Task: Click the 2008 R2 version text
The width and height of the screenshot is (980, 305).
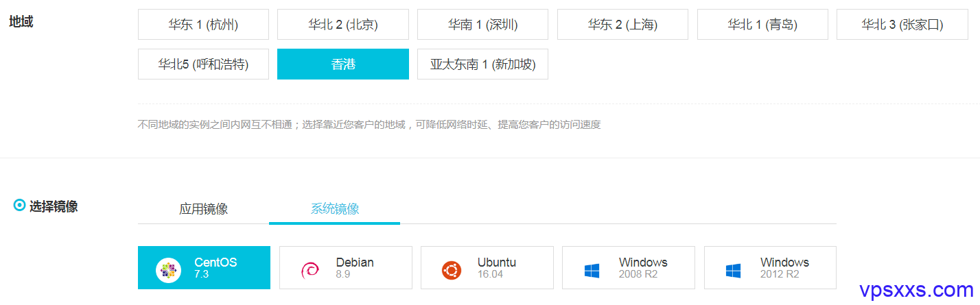Action: pyautogui.click(x=638, y=274)
